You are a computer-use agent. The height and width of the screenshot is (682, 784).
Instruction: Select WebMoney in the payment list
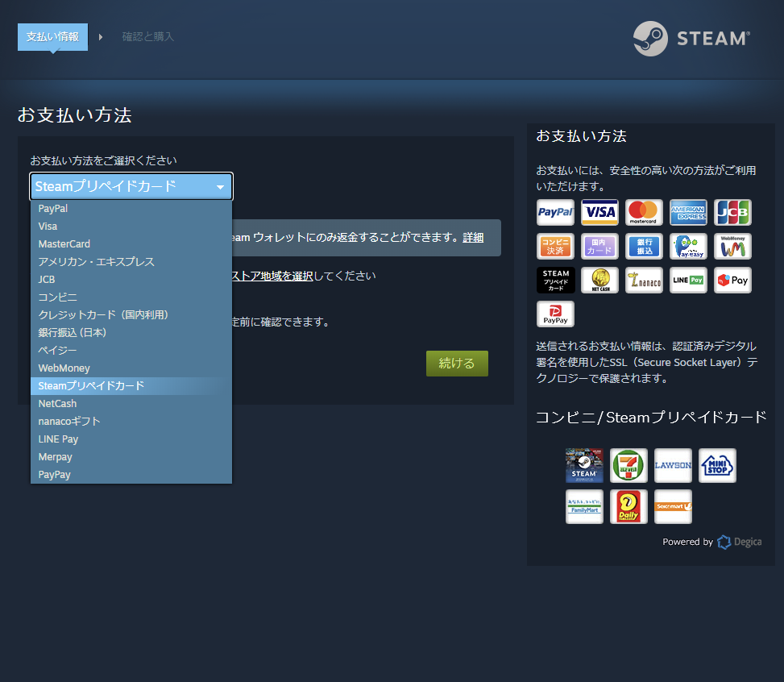tap(64, 368)
